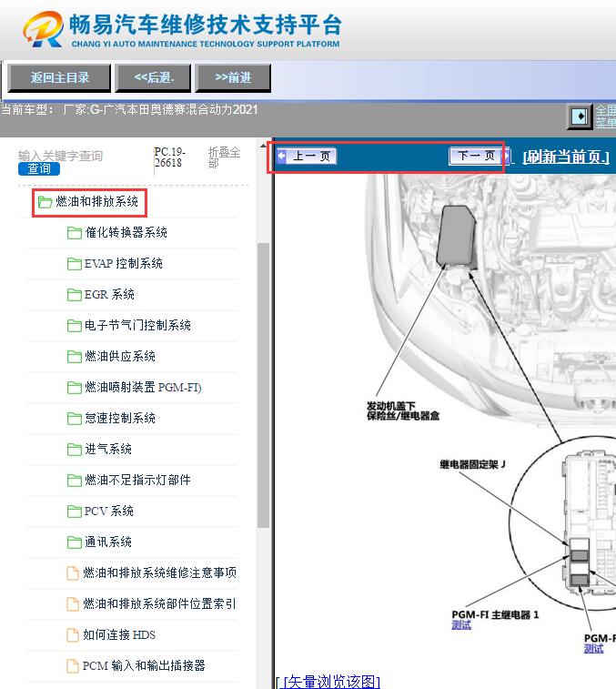Expand the EVAP 控制系统 folder
The image size is (616, 689).
pos(124,264)
